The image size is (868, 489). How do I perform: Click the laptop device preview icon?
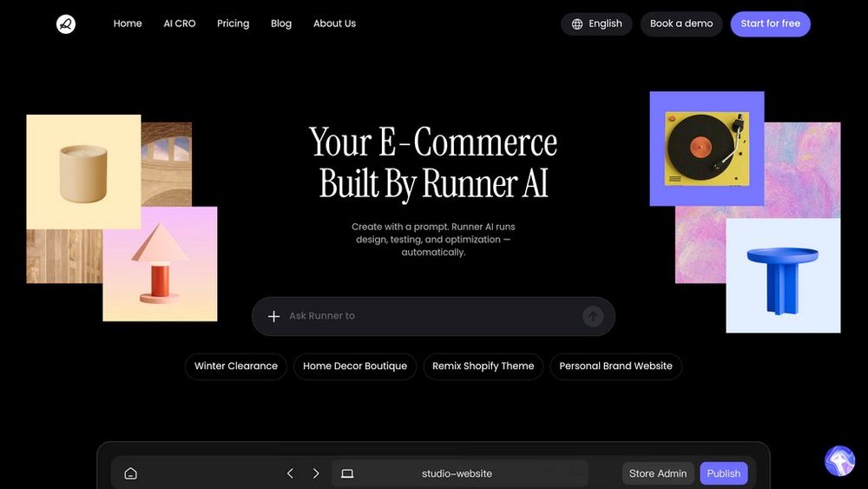(347, 473)
